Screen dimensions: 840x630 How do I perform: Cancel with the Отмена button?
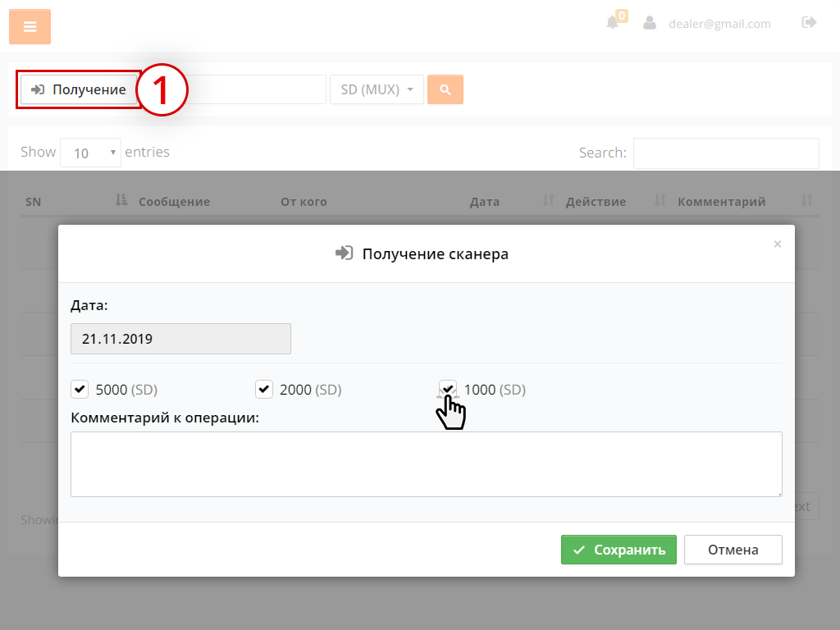point(733,550)
